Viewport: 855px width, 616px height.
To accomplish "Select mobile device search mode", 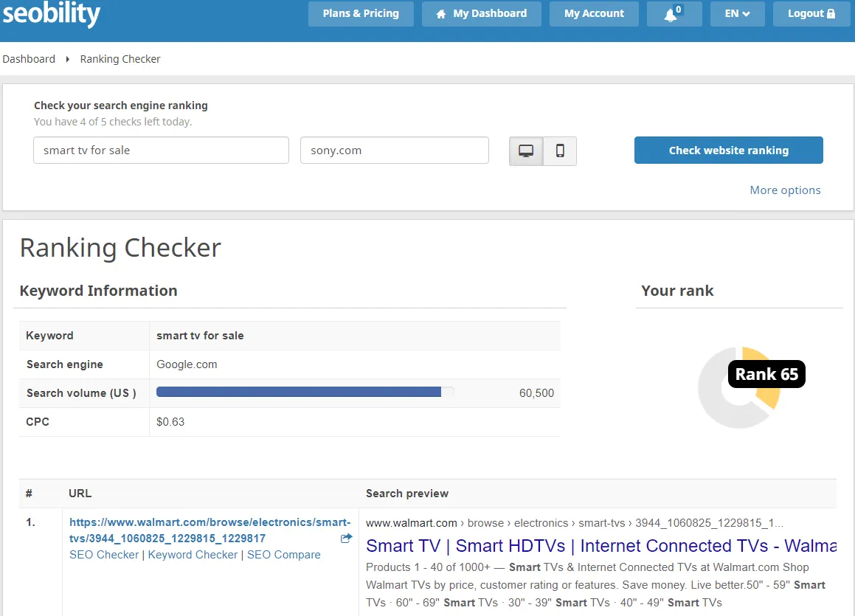I will [560, 150].
